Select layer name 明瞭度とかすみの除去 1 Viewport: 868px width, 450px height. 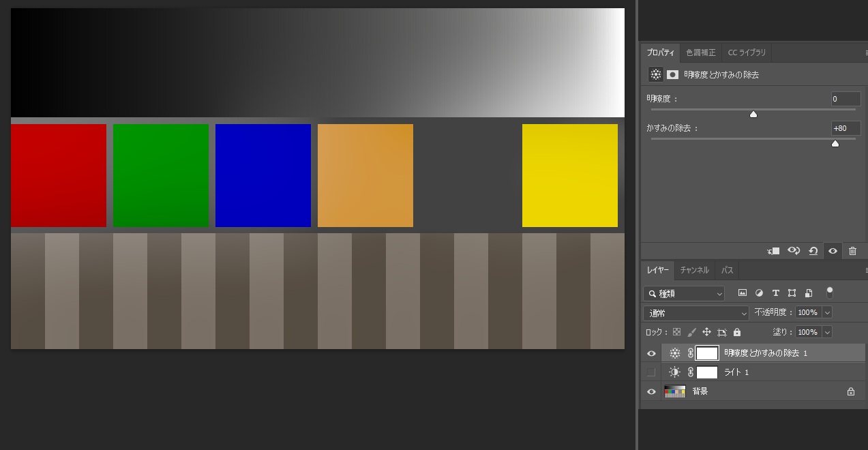(766, 353)
